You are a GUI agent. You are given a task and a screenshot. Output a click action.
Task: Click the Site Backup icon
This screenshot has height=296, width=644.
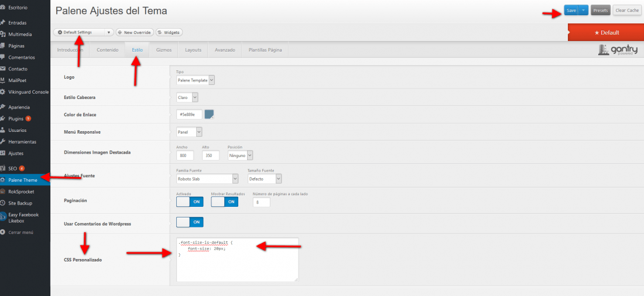pos(3,203)
